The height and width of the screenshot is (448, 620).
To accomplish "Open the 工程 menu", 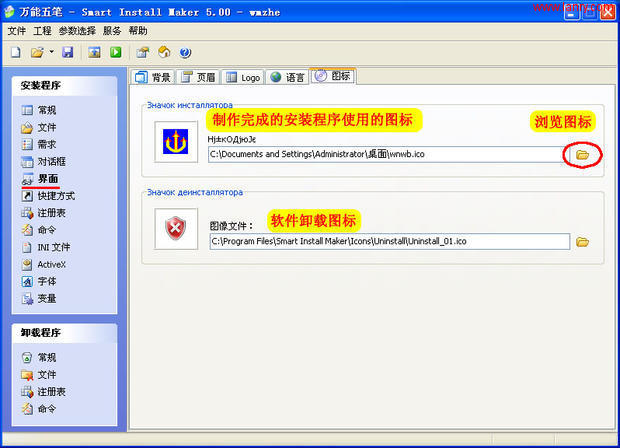I will (x=42, y=31).
